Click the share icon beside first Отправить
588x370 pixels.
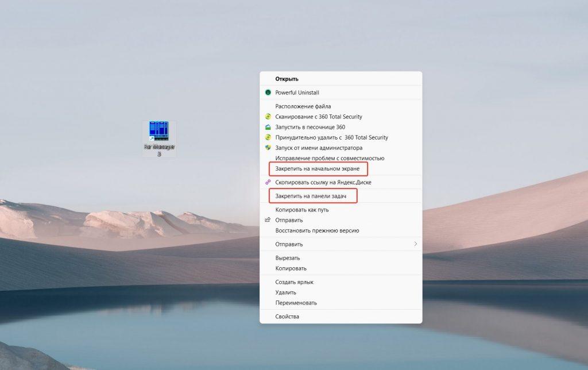(268, 220)
